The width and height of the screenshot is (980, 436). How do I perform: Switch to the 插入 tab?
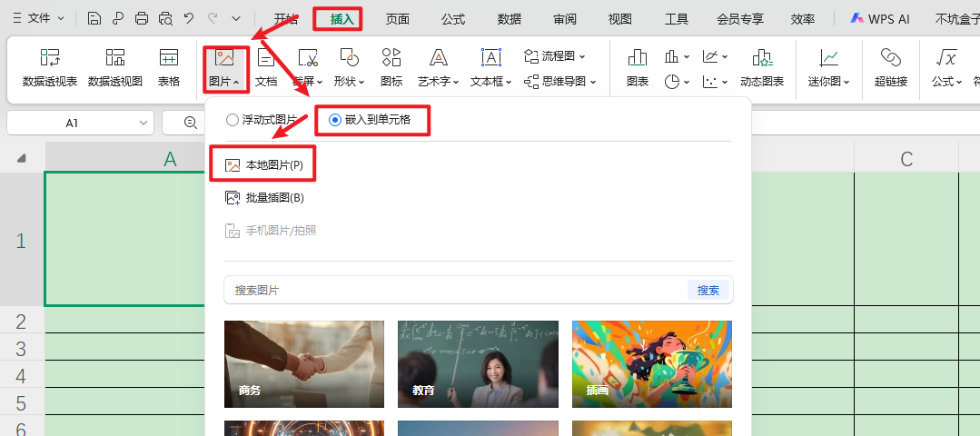342,19
